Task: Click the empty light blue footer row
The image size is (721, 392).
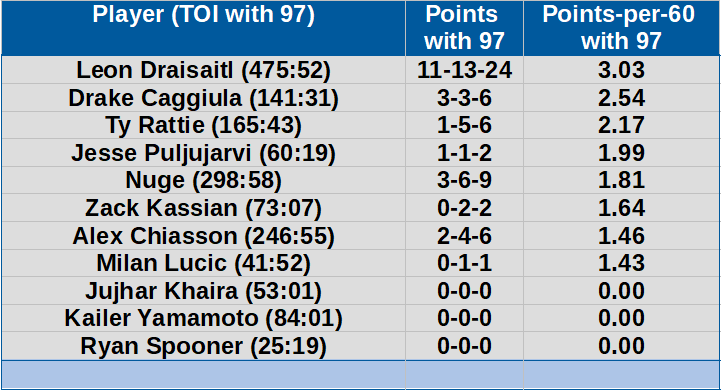Action: point(360,375)
